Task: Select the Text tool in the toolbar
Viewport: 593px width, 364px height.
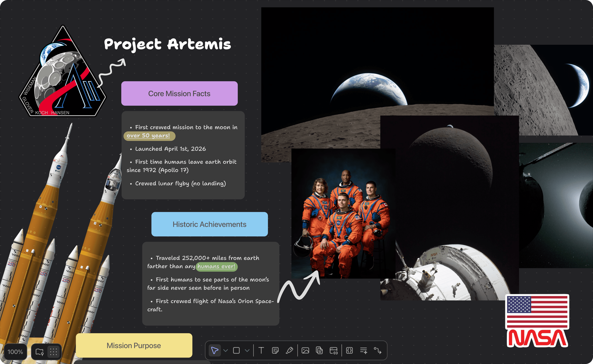Action: [x=261, y=351]
